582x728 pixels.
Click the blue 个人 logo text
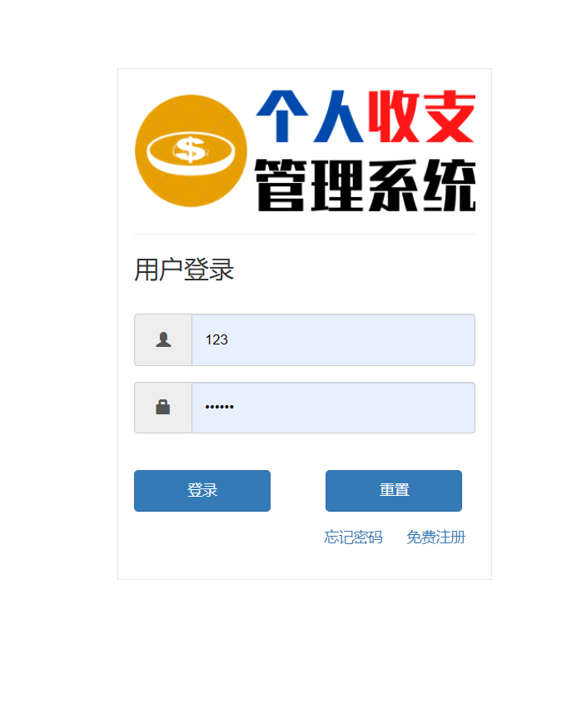[310, 116]
